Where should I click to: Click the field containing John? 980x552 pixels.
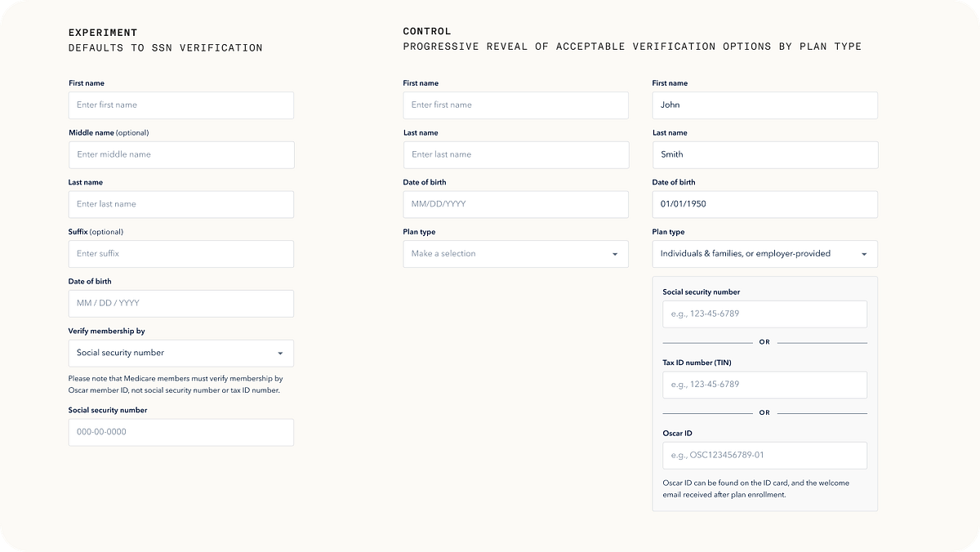coord(764,105)
